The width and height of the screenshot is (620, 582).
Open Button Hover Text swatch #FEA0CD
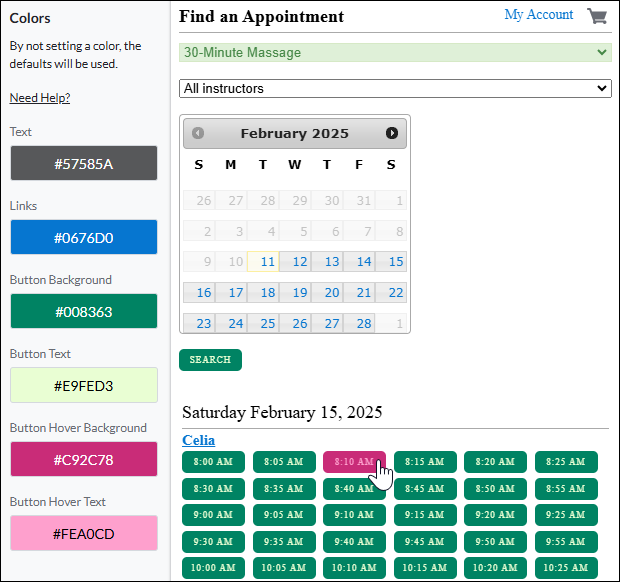pos(84,533)
